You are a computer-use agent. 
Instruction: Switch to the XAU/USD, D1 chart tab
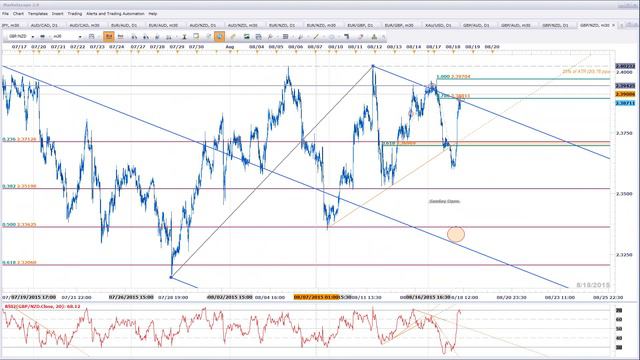[438, 25]
